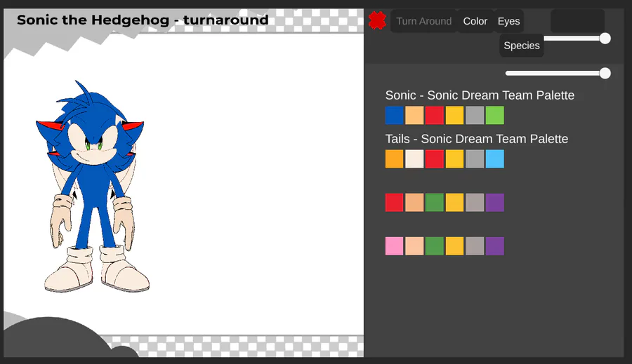Pick the peach swatch in bottom palette row
The image size is (632, 364).
coord(414,246)
